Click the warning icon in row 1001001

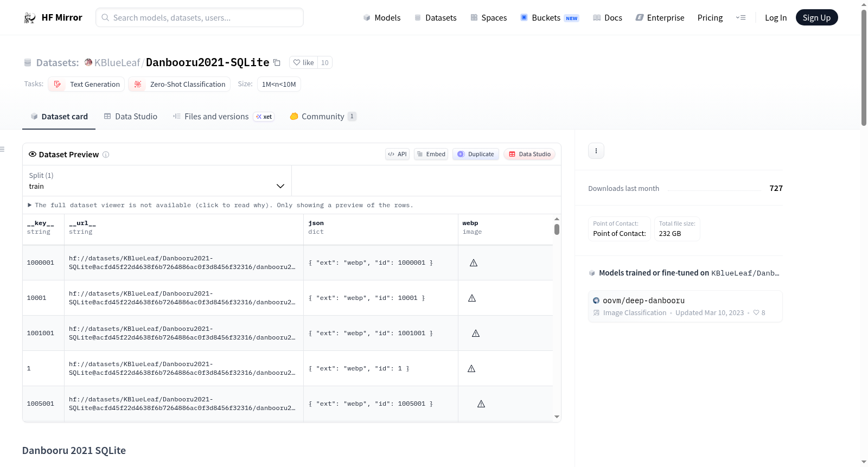point(476,333)
